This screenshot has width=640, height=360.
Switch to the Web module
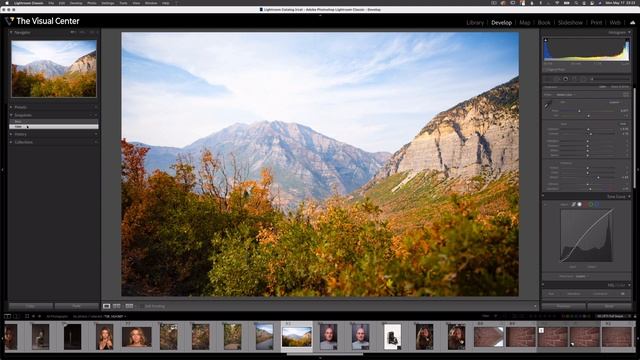click(615, 22)
